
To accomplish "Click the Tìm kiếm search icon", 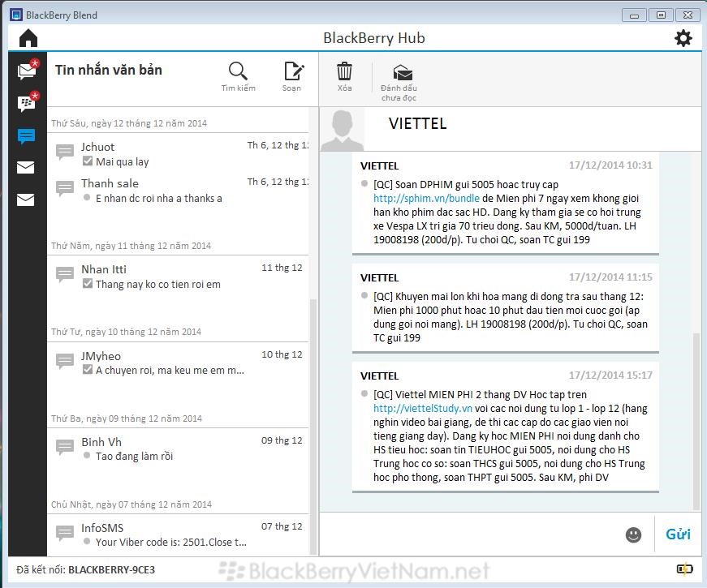I will click(x=238, y=77).
